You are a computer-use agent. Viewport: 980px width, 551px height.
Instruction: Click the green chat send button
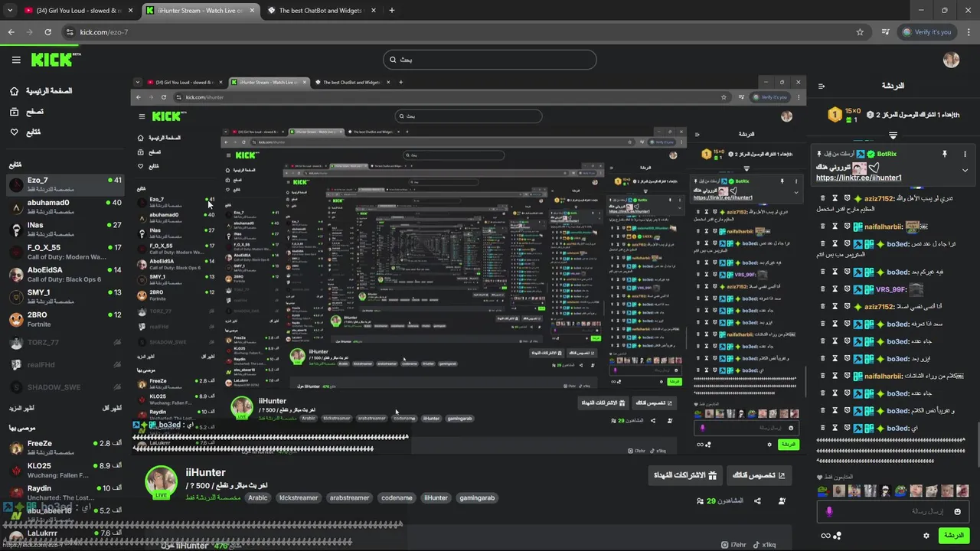[x=953, y=535]
